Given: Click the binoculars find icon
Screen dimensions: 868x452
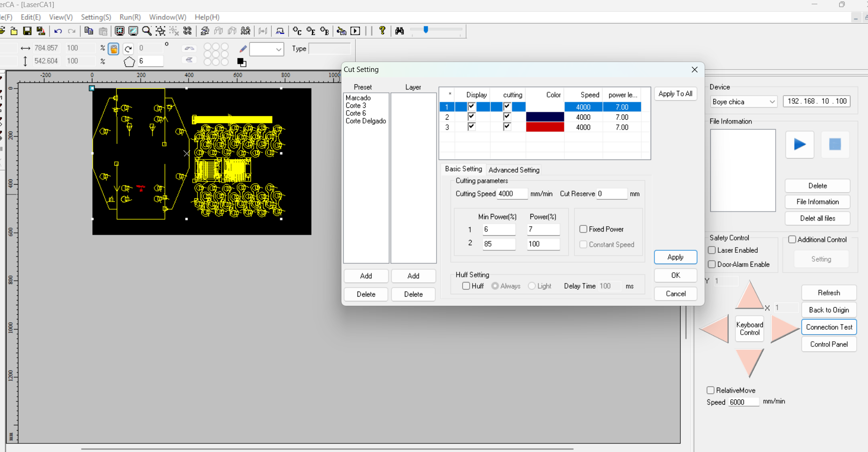Looking at the screenshot, I should (x=400, y=31).
